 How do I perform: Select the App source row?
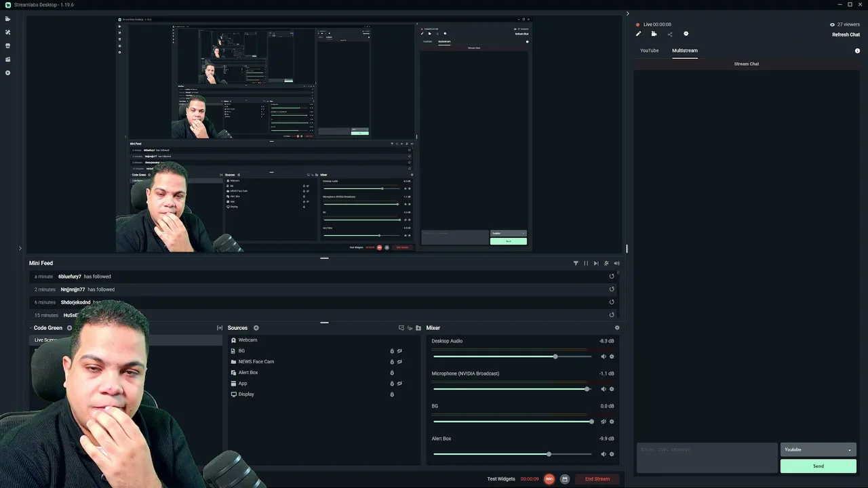point(323,384)
